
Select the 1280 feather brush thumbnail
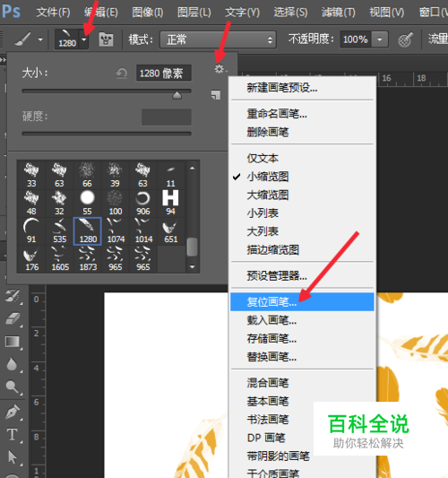[x=88, y=231]
